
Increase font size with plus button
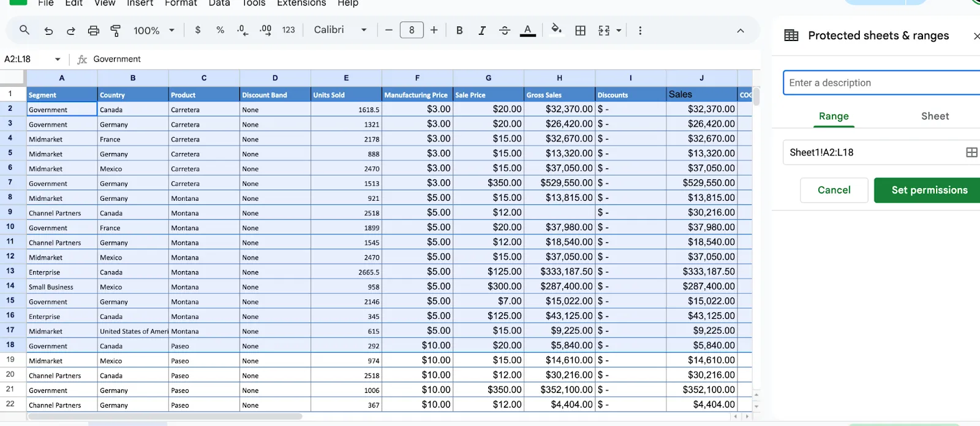[x=434, y=30]
